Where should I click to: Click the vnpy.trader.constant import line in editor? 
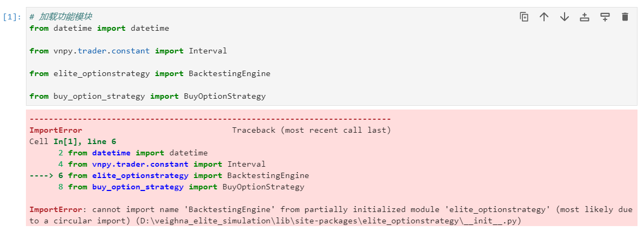[x=128, y=51]
